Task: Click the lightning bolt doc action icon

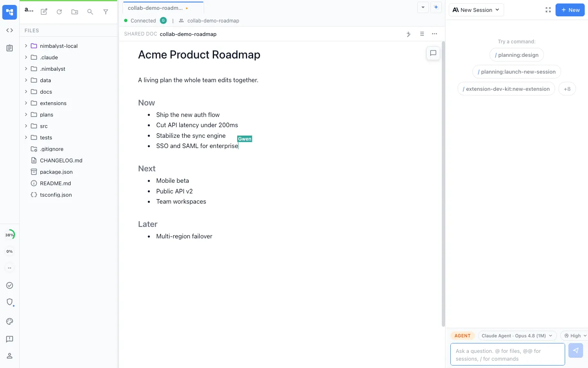Action: (x=409, y=34)
